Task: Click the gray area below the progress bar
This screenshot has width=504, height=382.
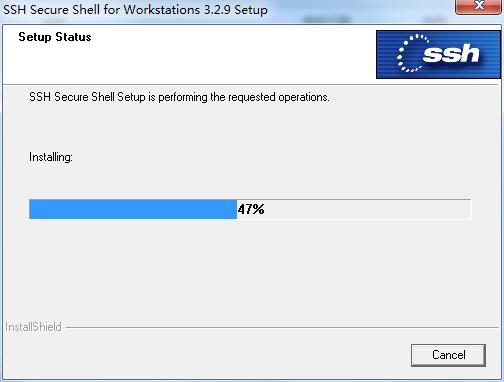Action: click(250, 267)
